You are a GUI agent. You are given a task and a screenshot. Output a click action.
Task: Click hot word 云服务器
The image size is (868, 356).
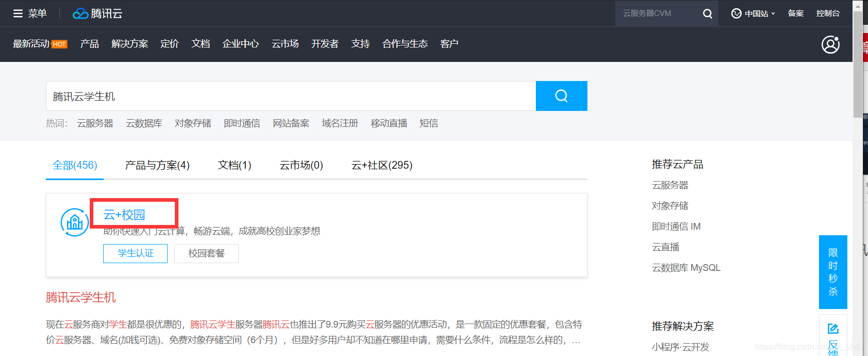[x=95, y=123]
